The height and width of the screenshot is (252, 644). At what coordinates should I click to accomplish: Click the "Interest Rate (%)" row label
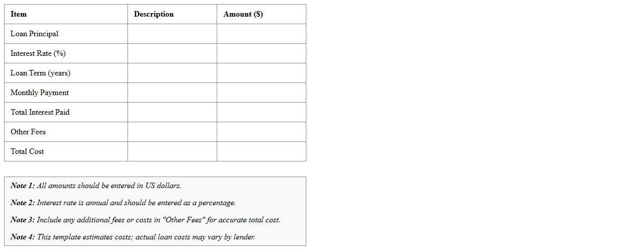point(38,53)
